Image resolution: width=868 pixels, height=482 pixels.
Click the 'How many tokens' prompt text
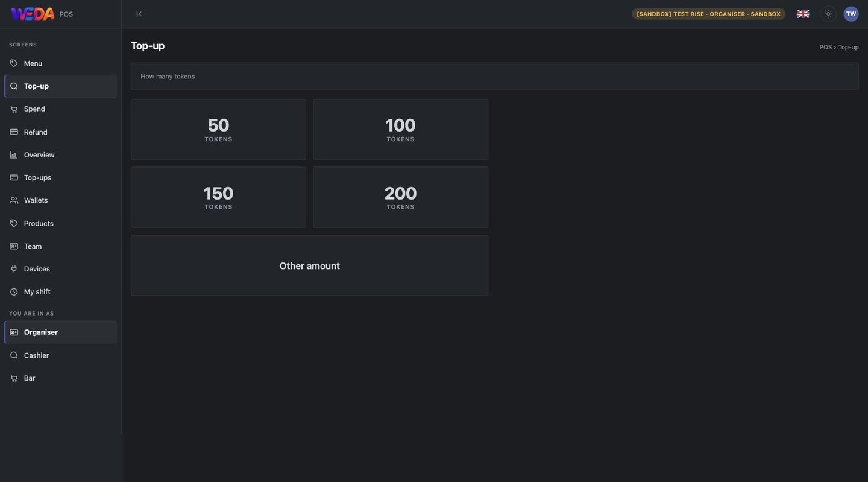tap(168, 77)
